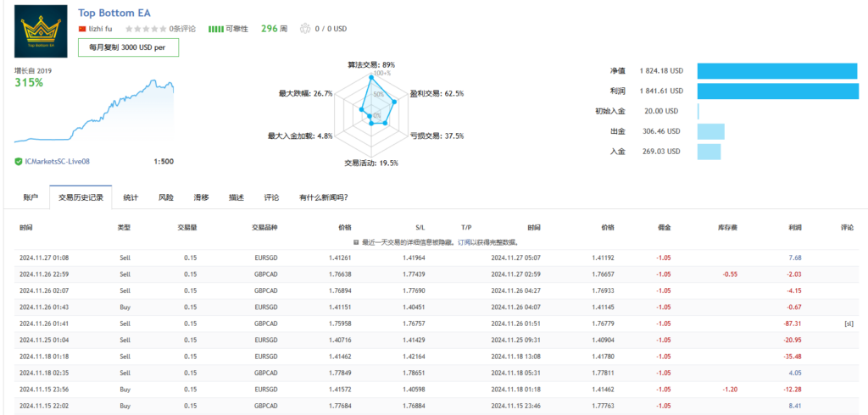Click the [sl] tag in the 评论 column
This screenshot has height=415, width=868.
pos(849,324)
